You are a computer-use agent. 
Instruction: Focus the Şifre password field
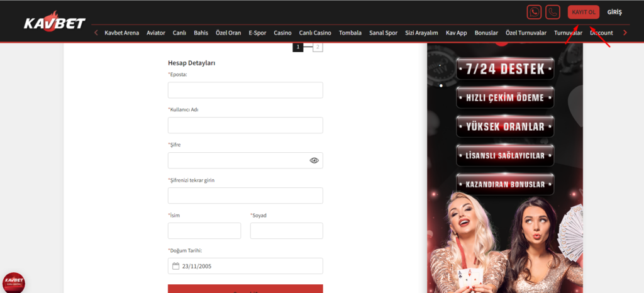245,160
